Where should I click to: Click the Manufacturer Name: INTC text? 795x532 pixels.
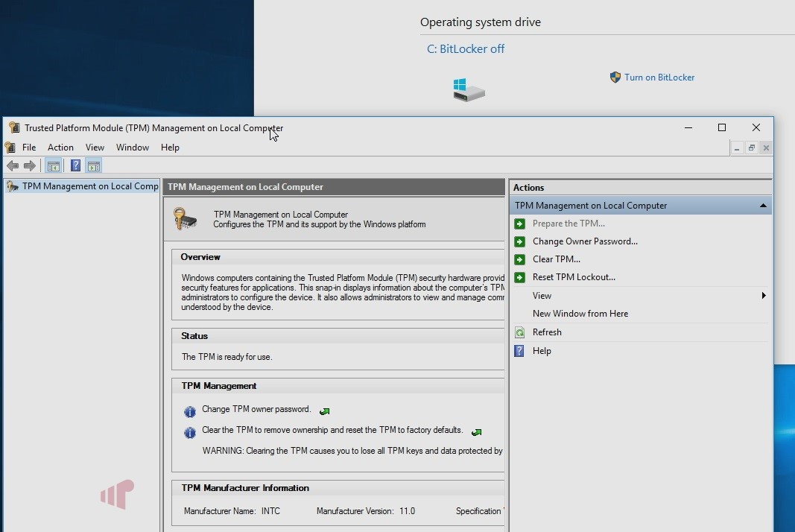pos(232,511)
